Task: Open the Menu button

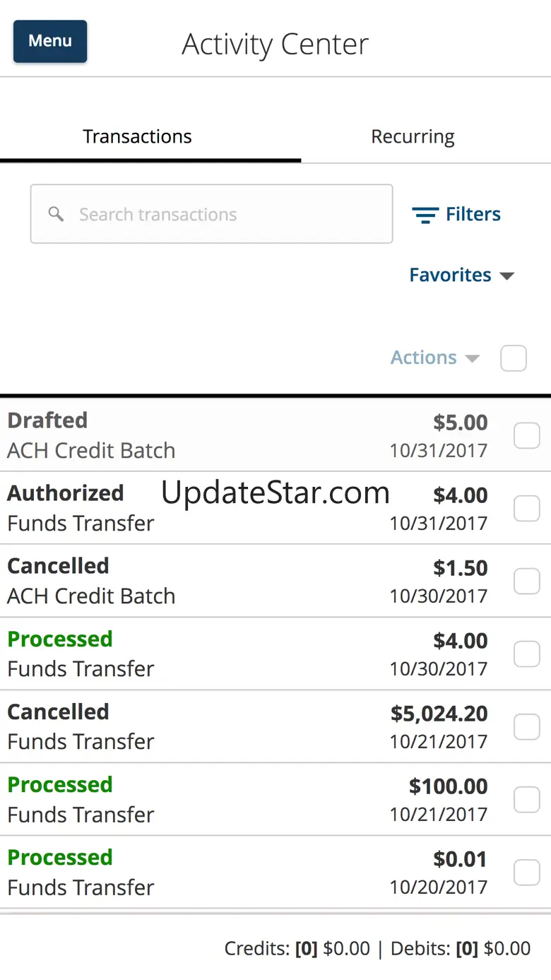Action: click(x=50, y=41)
